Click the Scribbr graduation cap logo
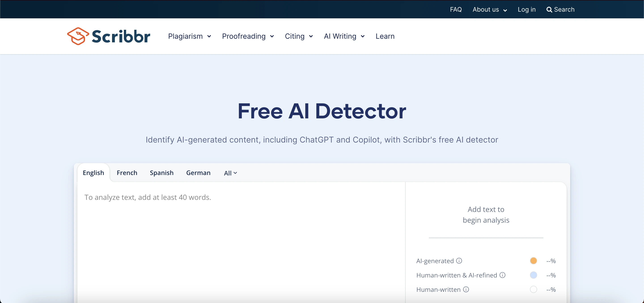Image resolution: width=644 pixels, height=303 pixels. pos(78,36)
